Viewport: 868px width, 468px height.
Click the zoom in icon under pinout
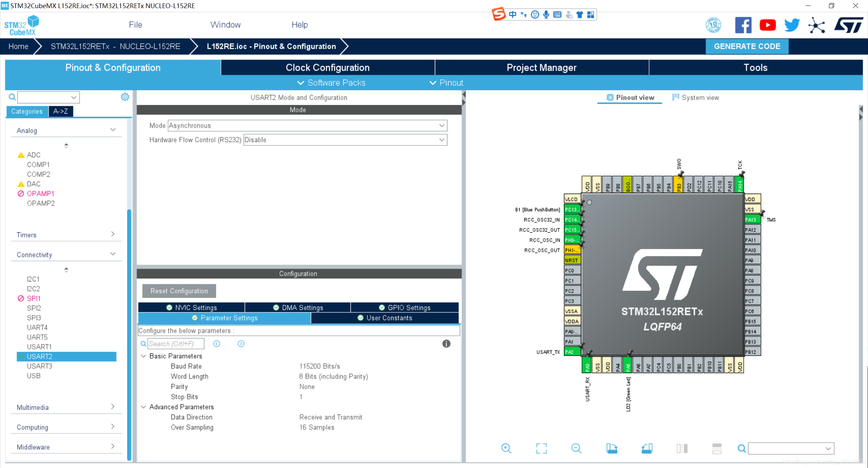[x=506, y=448]
